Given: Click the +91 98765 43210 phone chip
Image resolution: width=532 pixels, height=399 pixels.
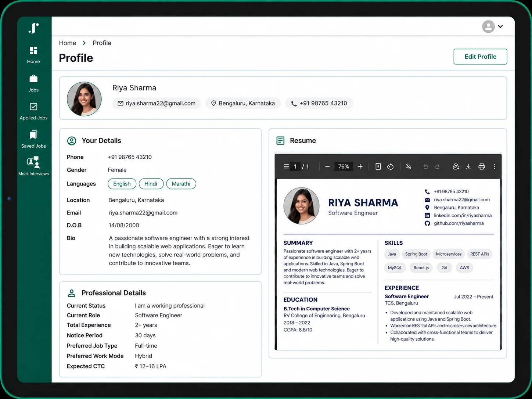Looking at the screenshot, I should point(319,103).
